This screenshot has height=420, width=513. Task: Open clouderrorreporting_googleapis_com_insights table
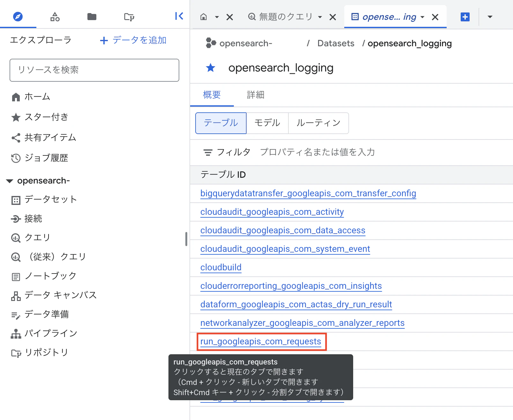(x=291, y=286)
